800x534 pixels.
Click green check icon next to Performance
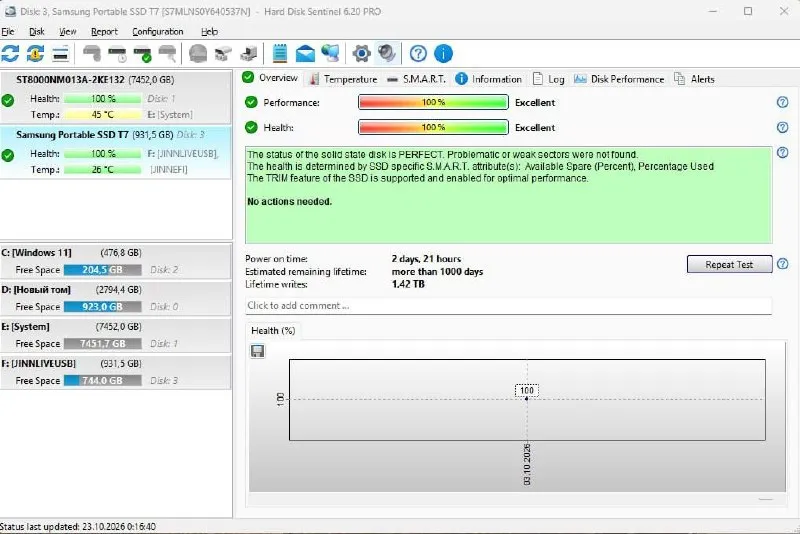click(x=251, y=102)
